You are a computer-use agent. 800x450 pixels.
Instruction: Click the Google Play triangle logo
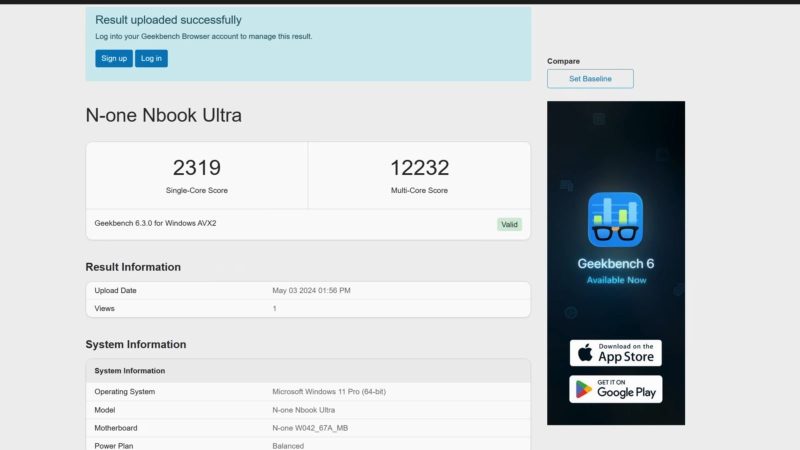click(584, 389)
